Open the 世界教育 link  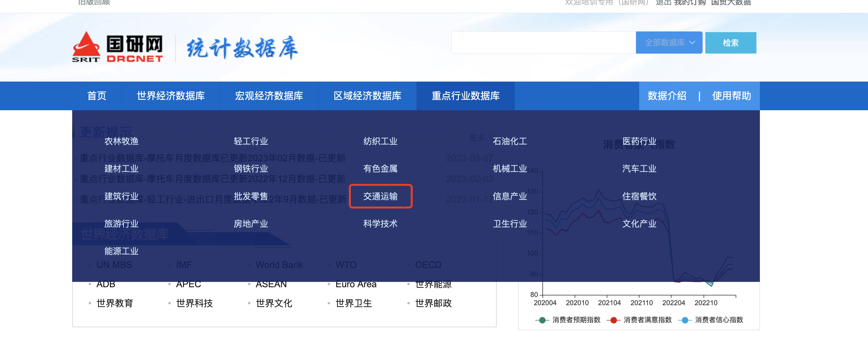(x=114, y=303)
